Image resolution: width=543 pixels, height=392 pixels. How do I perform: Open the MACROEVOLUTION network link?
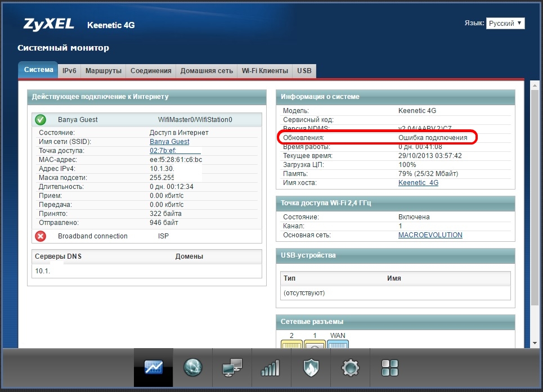[x=430, y=235]
